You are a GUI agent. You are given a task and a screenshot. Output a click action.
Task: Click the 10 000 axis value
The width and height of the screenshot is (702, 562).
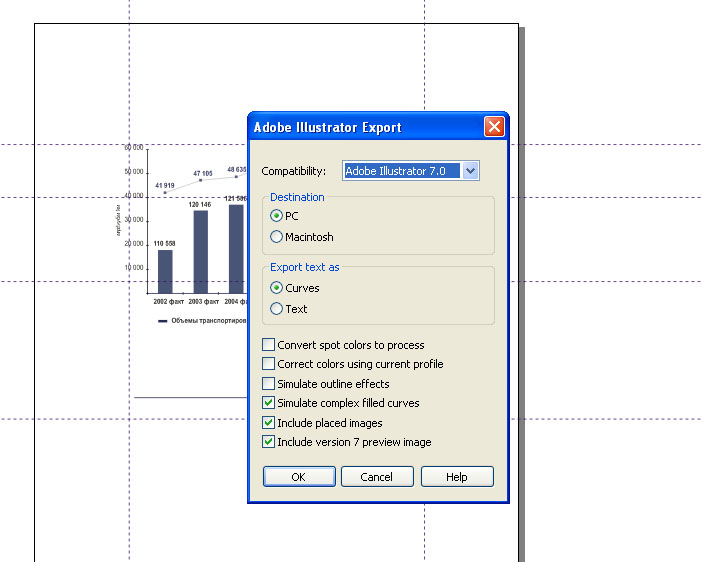coord(134,267)
